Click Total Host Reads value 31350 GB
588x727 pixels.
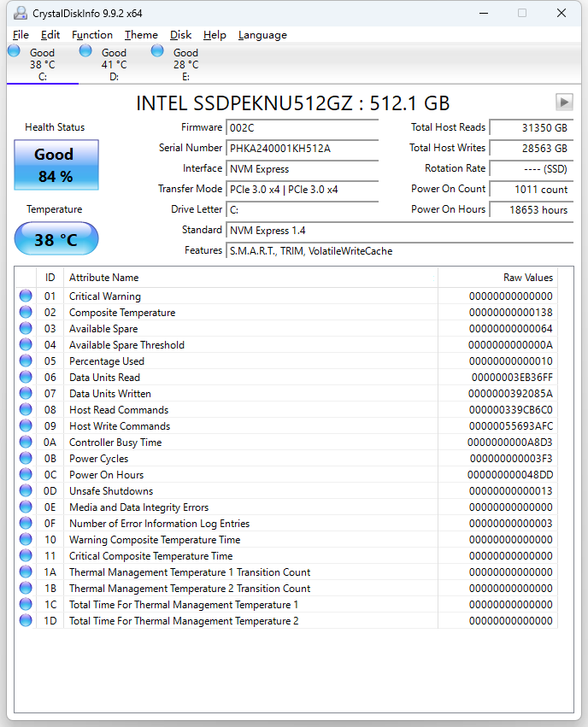click(x=532, y=128)
